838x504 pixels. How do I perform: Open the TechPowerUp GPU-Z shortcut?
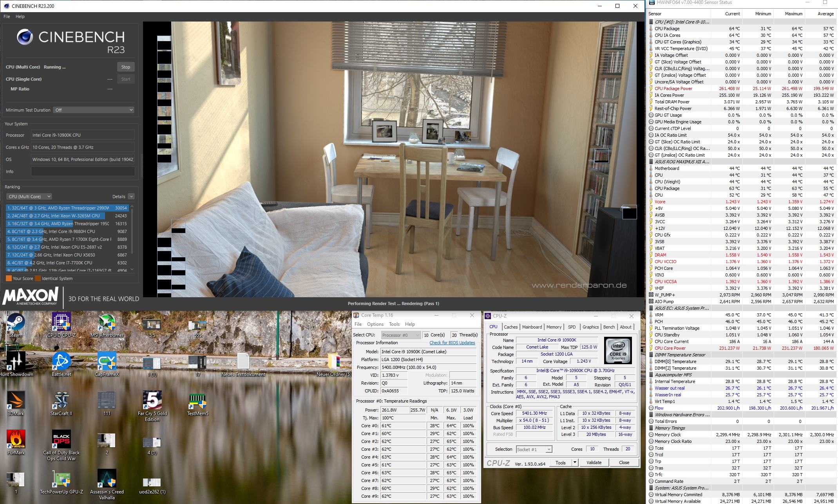coord(61,479)
